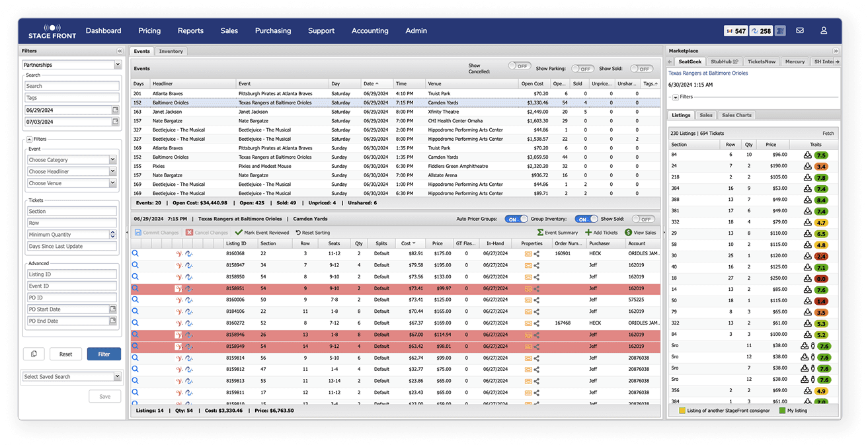Click Minimum Quantity spinner arrows
This screenshot has width=868, height=445.
(113, 235)
